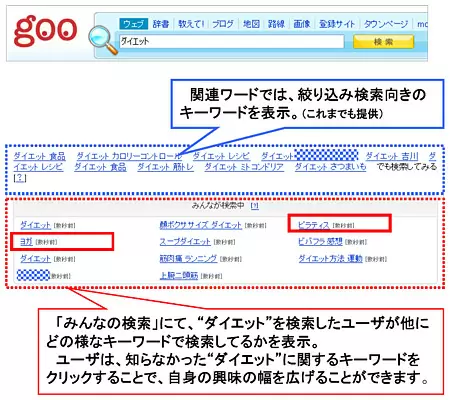Click the help [?] link beside みんなが検索中
Image resolution: width=450 pixels, height=400 pixels.
coord(254,206)
